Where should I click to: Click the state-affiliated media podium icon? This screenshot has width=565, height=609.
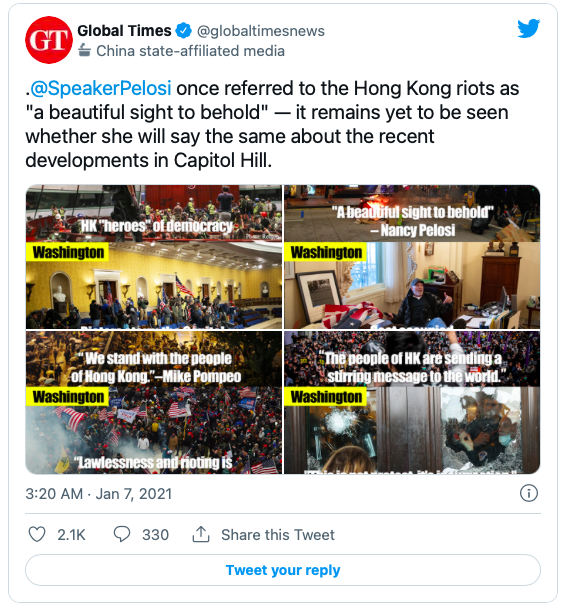(84, 51)
